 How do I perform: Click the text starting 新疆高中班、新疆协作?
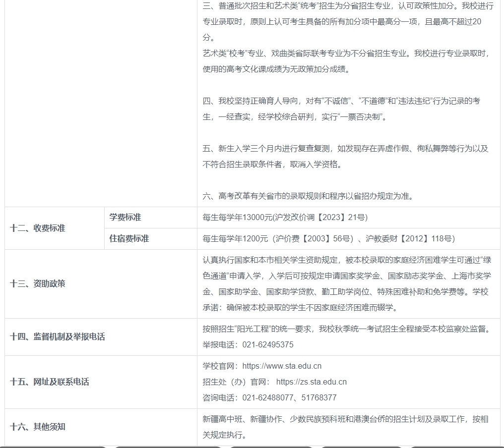tap(345, 427)
